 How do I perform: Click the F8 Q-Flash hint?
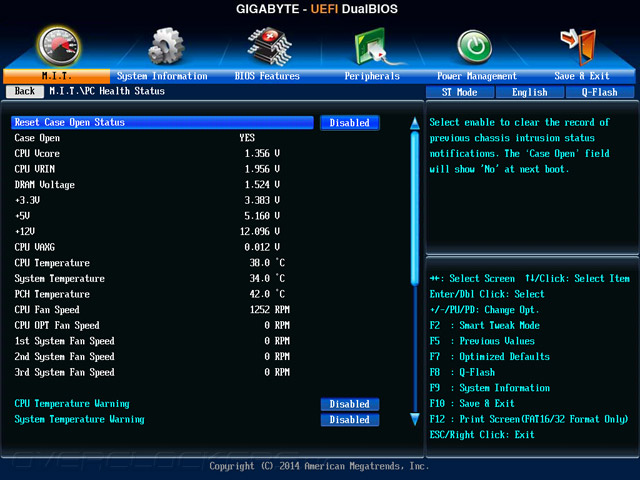pyautogui.click(x=462, y=372)
